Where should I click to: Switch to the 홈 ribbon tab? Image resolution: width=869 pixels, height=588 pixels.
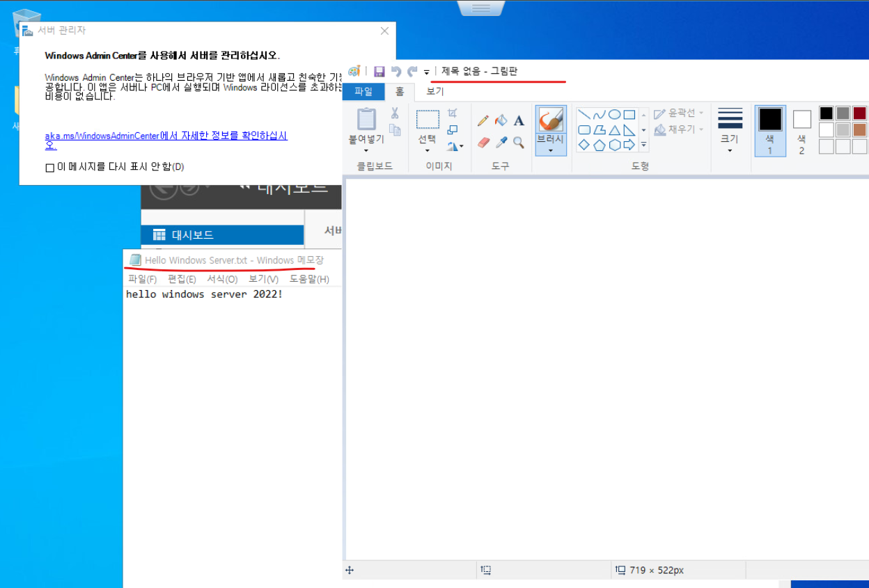pyautogui.click(x=400, y=91)
